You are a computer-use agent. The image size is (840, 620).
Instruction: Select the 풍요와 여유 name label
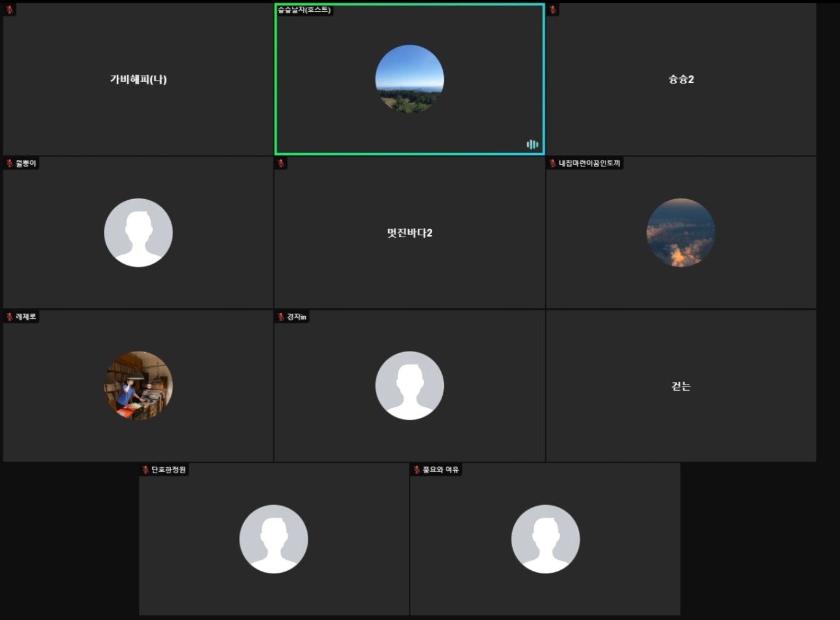click(x=440, y=470)
